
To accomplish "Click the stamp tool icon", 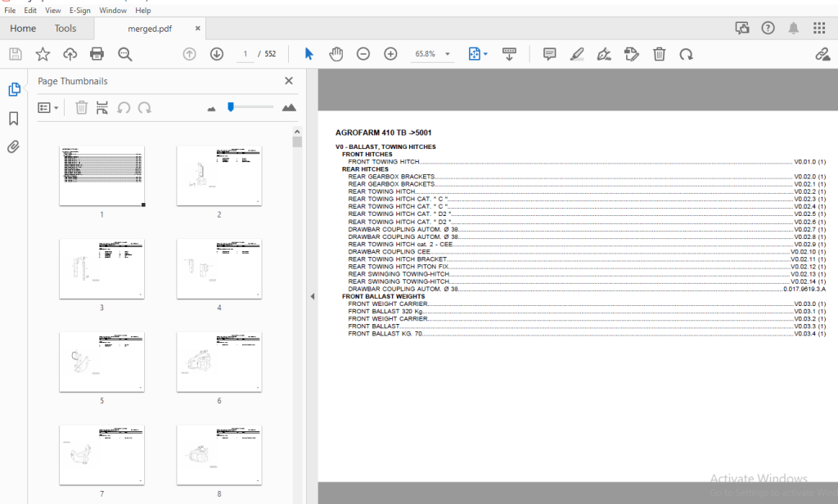I will point(631,54).
